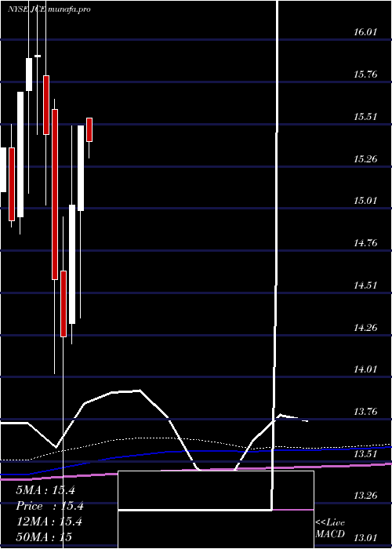The image size is (392, 549).
Task: Click the tall red candle body spanning 15.6 to 14.6
Action: point(55,195)
